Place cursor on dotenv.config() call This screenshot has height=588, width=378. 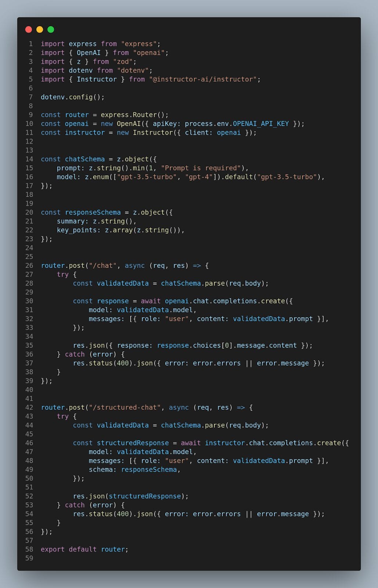[x=72, y=97]
